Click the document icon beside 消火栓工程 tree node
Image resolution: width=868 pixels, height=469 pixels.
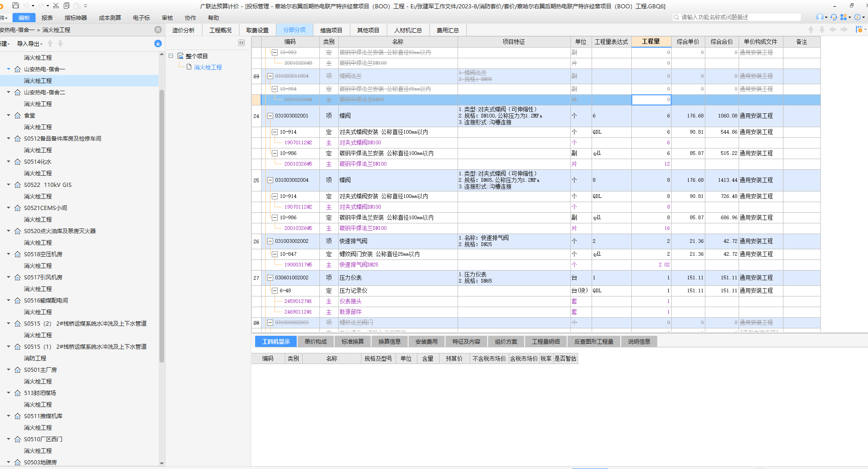click(189, 67)
